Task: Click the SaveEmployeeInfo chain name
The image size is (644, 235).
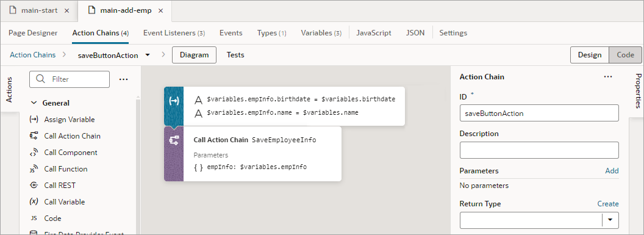Action: 284,140
